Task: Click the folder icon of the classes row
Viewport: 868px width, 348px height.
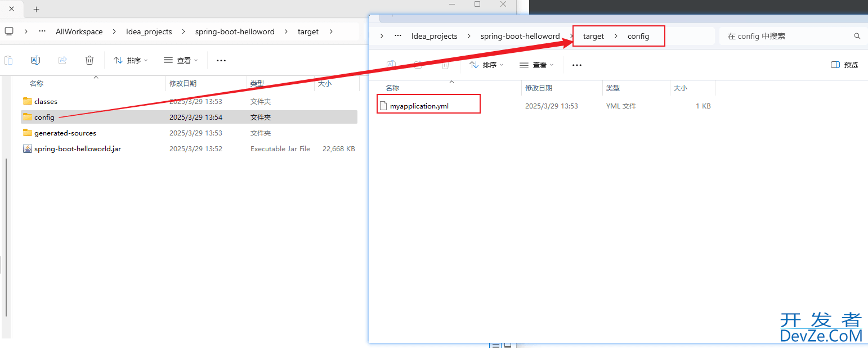Action: coord(28,101)
